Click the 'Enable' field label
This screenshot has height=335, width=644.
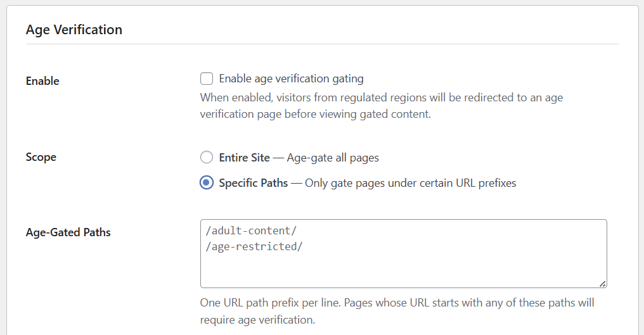(x=42, y=81)
